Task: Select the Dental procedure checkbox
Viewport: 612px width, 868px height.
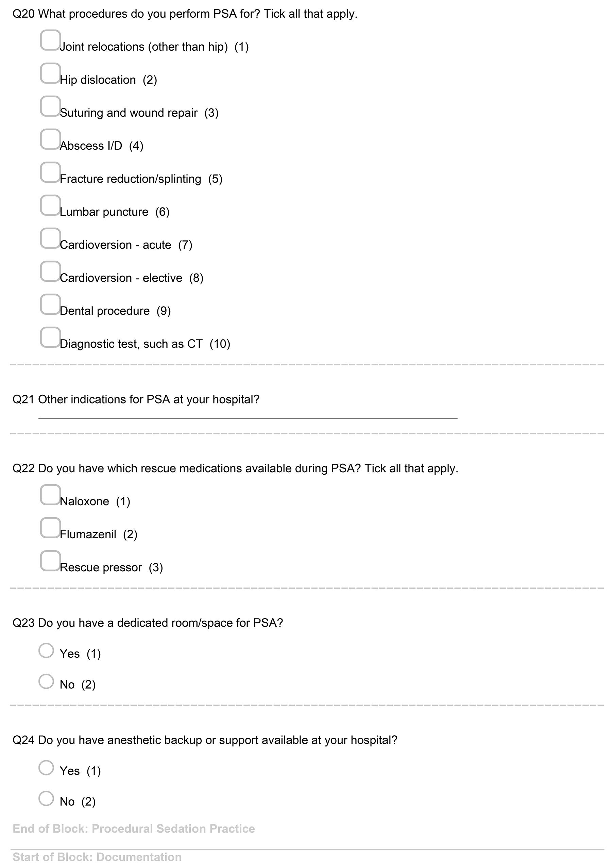Action: coord(50,304)
